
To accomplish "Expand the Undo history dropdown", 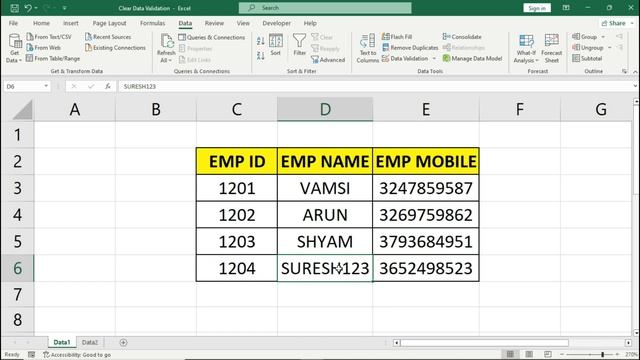I will [36, 8].
